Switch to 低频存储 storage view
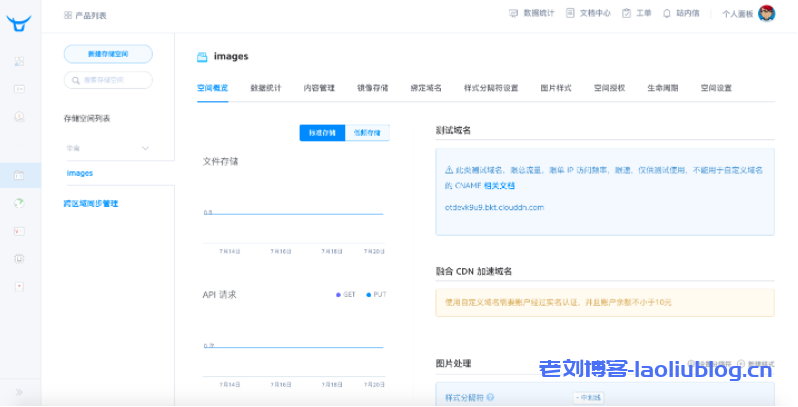The height and width of the screenshot is (407, 798). coord(366,133)
